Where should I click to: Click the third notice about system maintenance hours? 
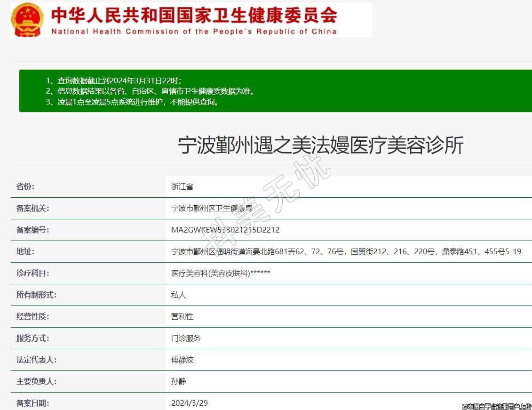(x=132, y=102)
